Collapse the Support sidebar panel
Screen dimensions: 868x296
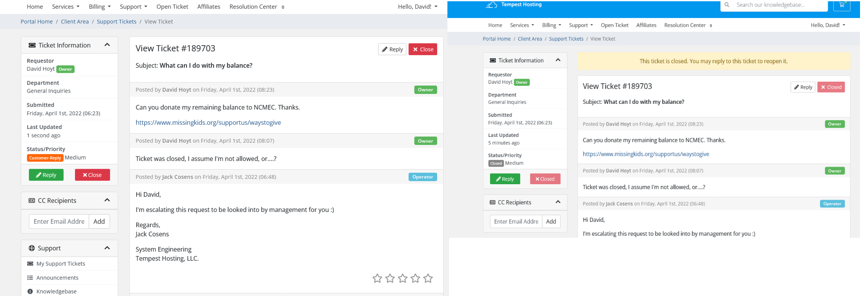coord(107,248)
